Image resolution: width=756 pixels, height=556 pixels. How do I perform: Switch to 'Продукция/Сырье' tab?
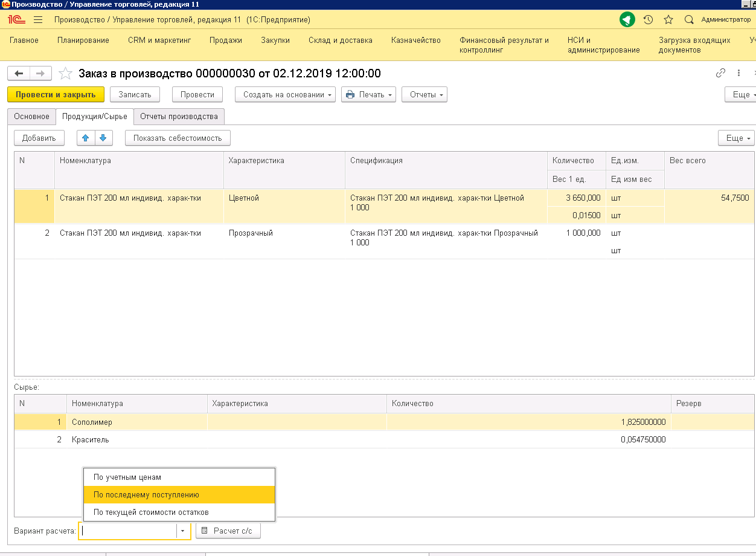95,117
